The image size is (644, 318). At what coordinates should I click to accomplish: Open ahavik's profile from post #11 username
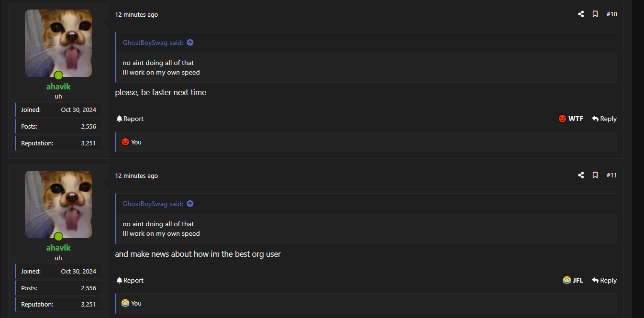click(x=58, y=248)
